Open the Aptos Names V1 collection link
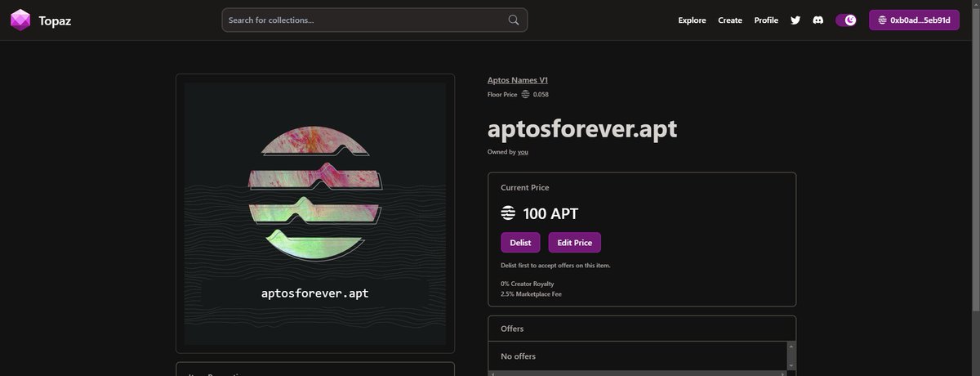 pos(518,80)
